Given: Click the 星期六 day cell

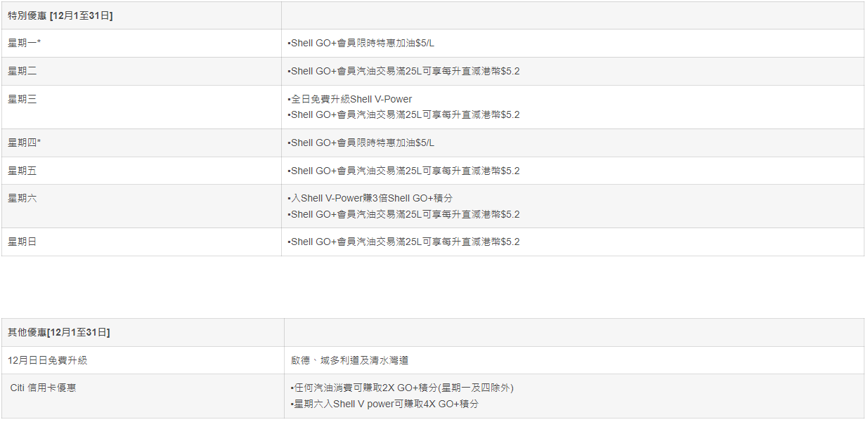Looking at the screenshot, I should 22,199.
